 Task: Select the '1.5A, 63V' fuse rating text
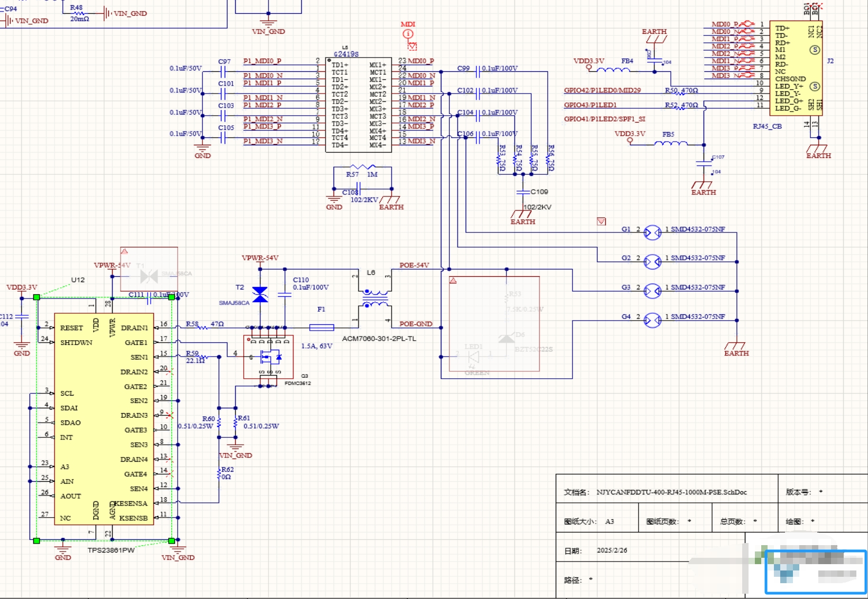pos(317,346)
